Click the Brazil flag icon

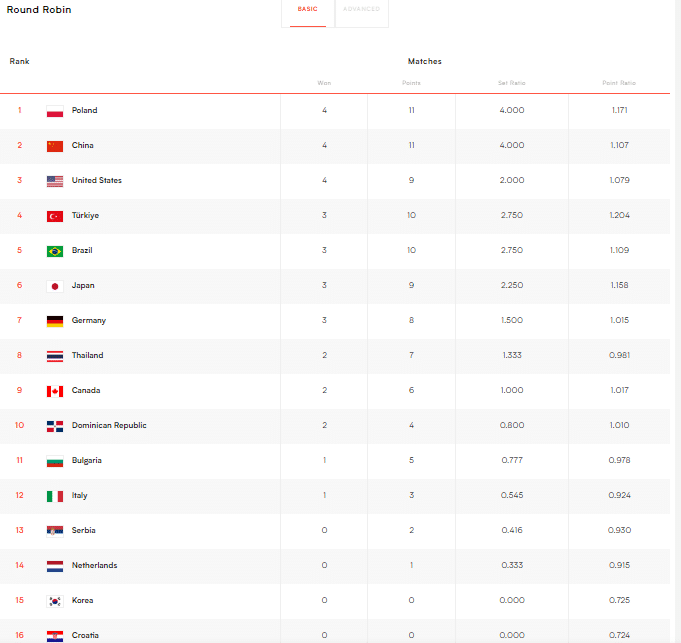coord(55,251)
